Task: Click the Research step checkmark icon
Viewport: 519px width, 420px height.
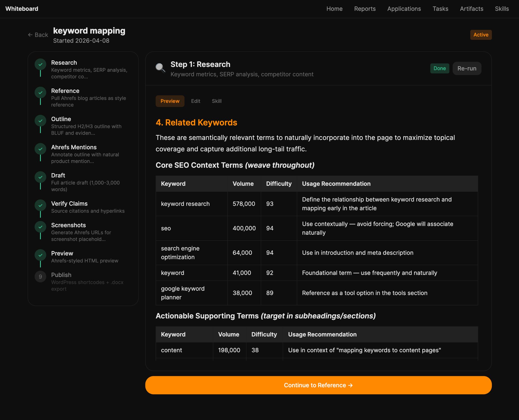Action: tap(40, 64)
